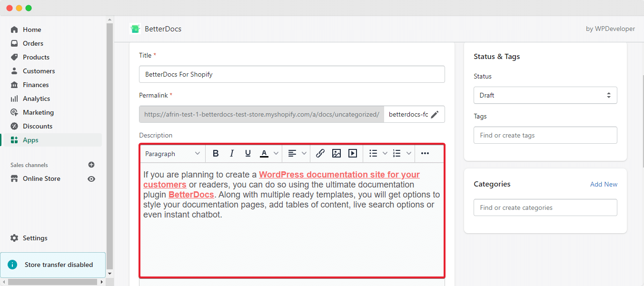Edit the permalink slug using the pencil icon

click(434, 114)
